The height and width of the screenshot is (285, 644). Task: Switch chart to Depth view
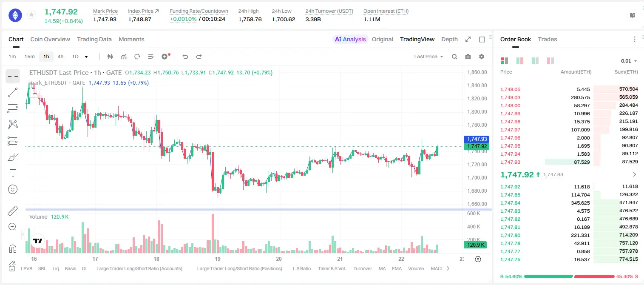449,39
